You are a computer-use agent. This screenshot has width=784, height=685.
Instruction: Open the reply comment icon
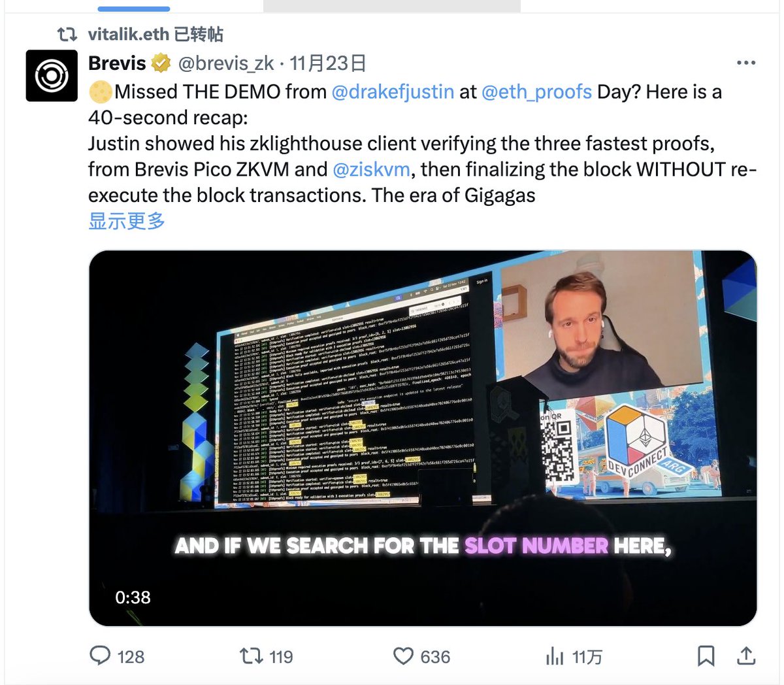pos(100,656)
